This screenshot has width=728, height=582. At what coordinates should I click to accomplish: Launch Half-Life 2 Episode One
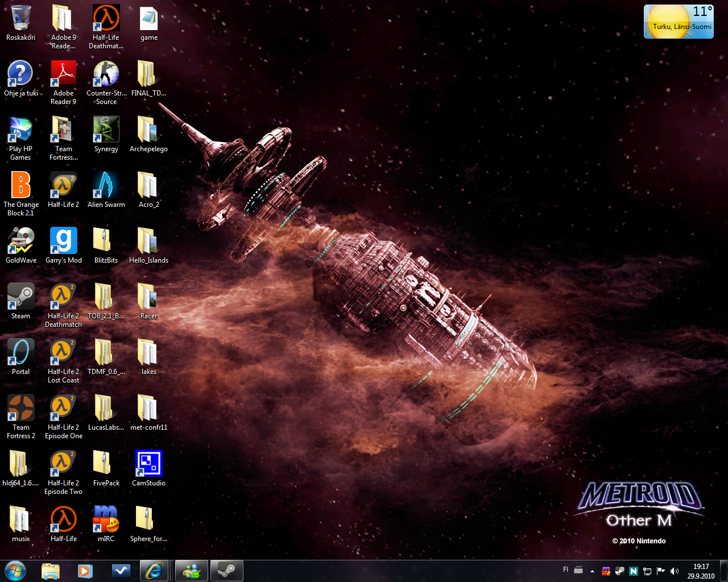(63, 417)
